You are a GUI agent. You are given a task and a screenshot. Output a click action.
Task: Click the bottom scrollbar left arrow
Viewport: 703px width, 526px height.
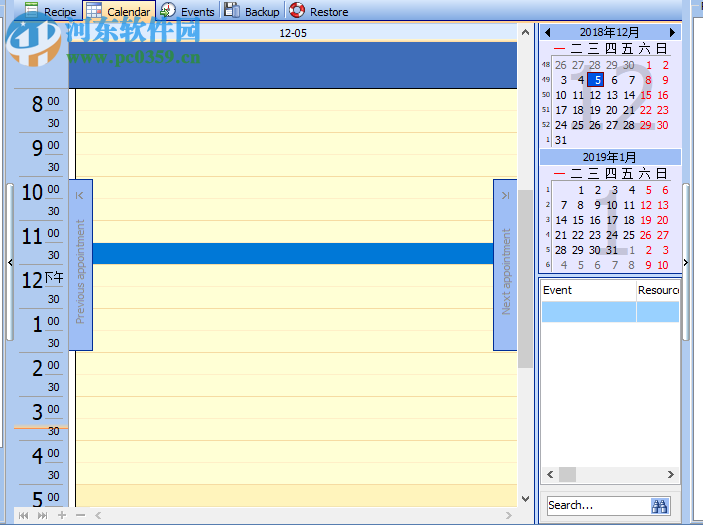pos(98,515)
